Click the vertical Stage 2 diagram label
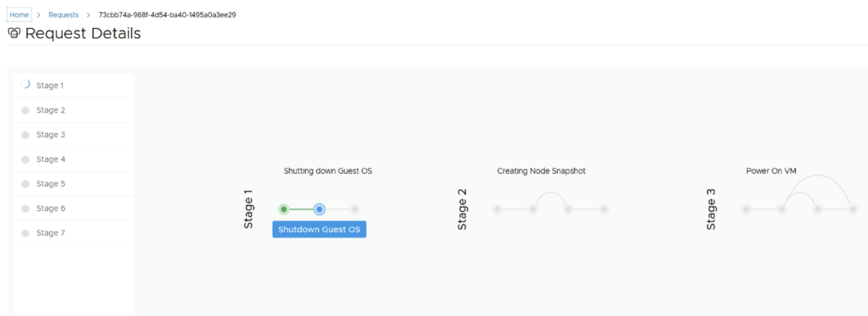 click(462, 209)
